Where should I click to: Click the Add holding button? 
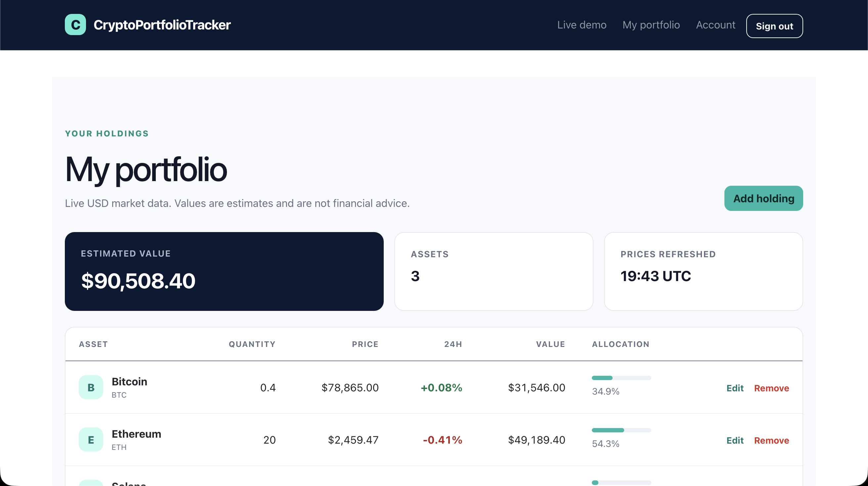click(x=763, y=198)
